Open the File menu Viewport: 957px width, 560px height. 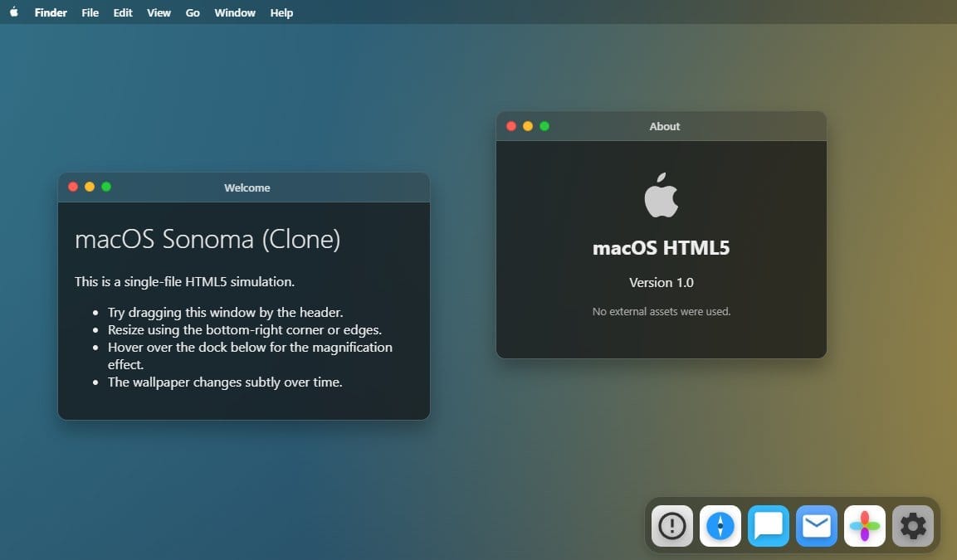90,12
